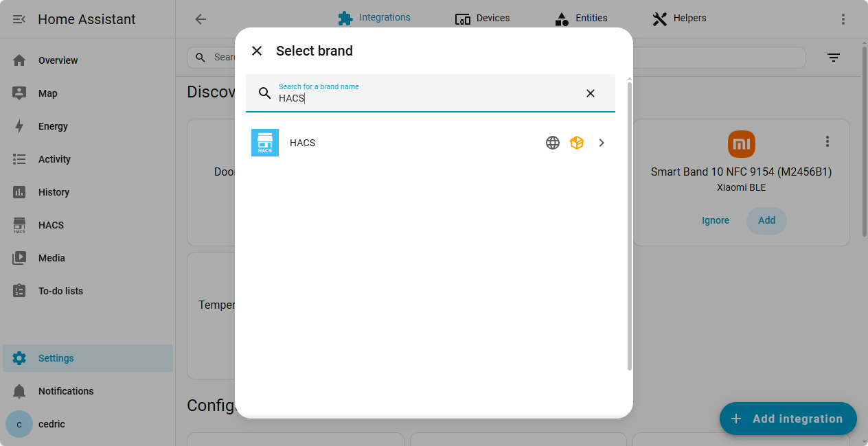
Task: Open the To-do lists page
Action: click(x=60, y=291)
